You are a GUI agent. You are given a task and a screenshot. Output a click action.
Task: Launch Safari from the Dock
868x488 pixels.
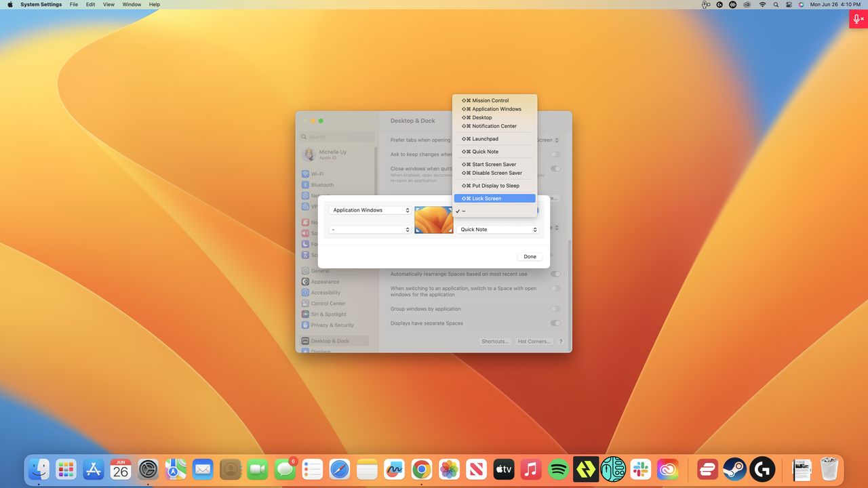click(x=340, y=469)
